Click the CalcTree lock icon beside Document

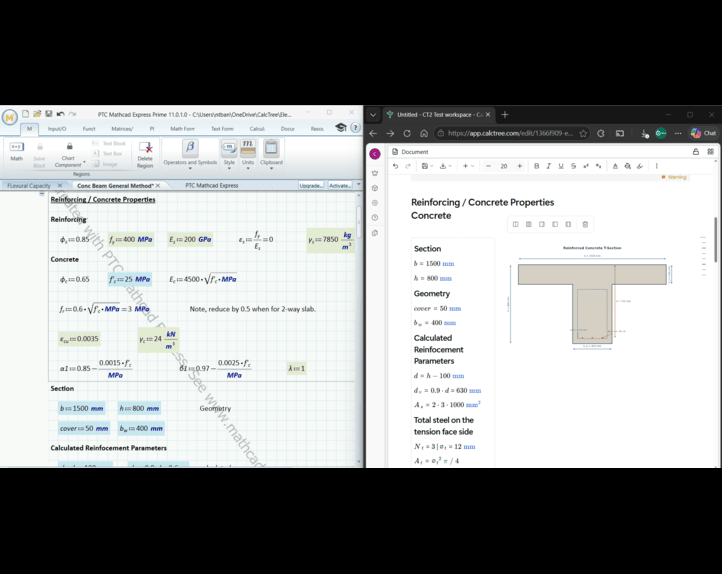[696, 151]
